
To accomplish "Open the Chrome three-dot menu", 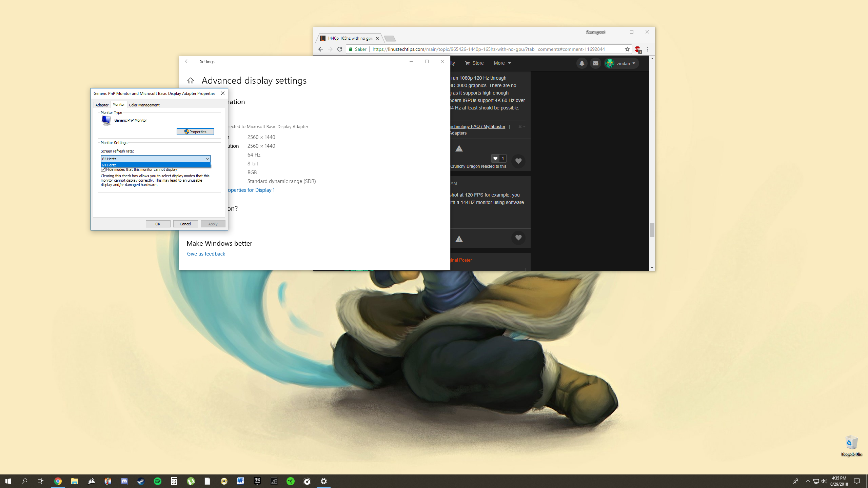I will [648, 49].
